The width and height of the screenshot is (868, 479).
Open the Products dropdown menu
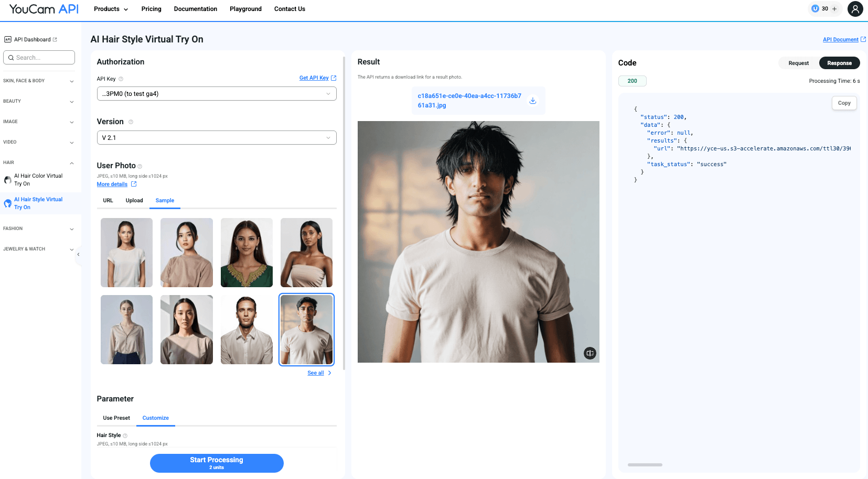[x=111, y=9]
